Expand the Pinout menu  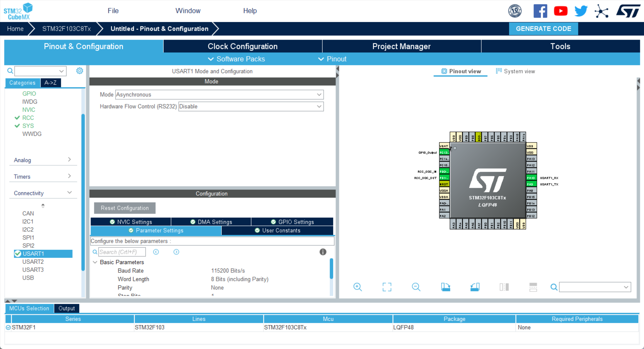point(332,59)
